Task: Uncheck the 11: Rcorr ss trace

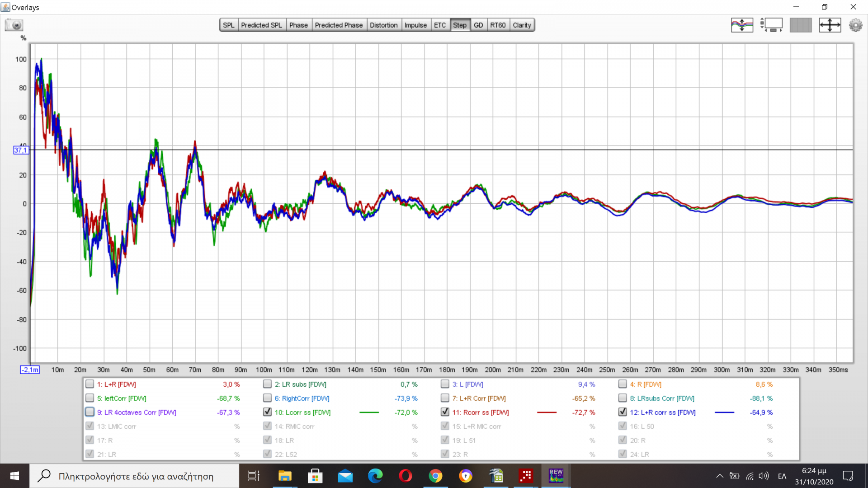Action: 445,412
